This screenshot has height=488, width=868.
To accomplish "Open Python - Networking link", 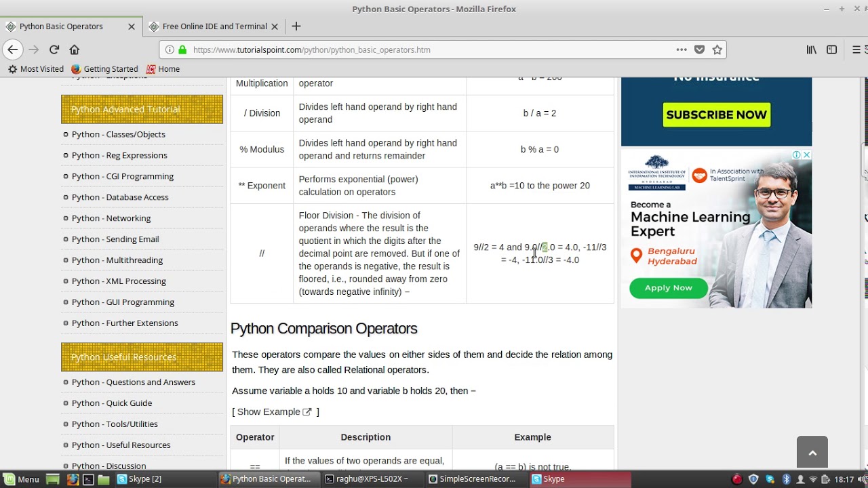I will [111, 218].
